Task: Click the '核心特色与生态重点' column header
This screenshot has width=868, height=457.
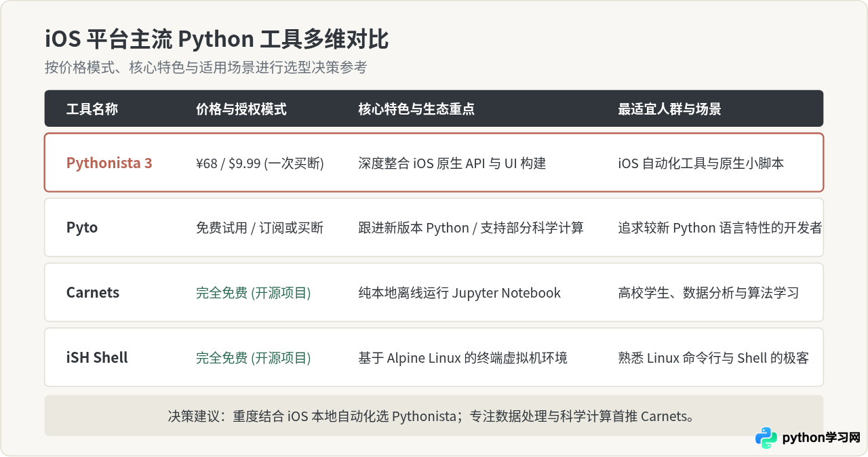Action: 416,108
